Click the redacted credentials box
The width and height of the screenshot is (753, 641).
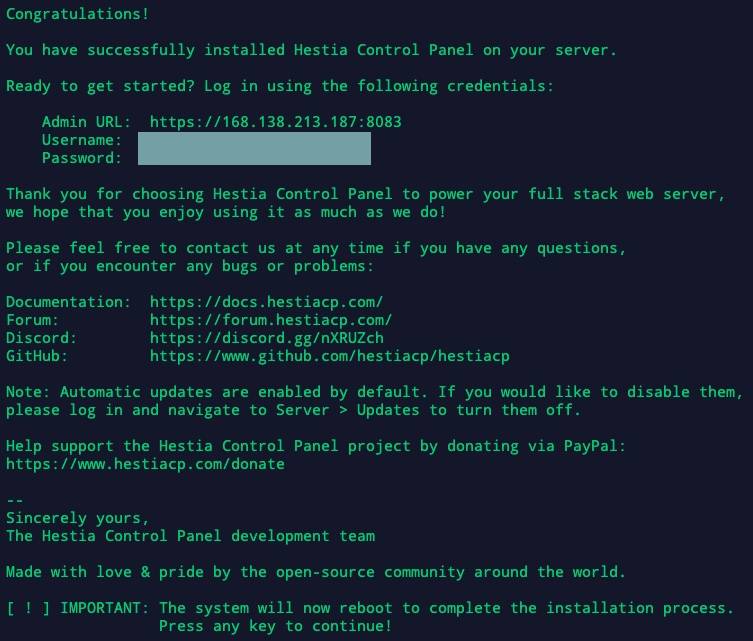pyautogui.click(x=254, y=149)
